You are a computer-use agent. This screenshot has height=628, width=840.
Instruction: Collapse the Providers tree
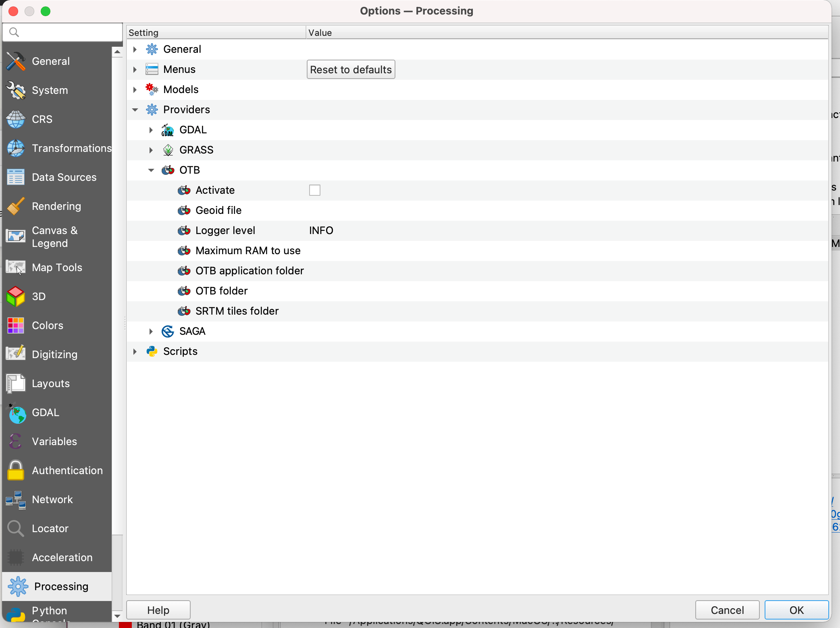[x=135, y=109]
